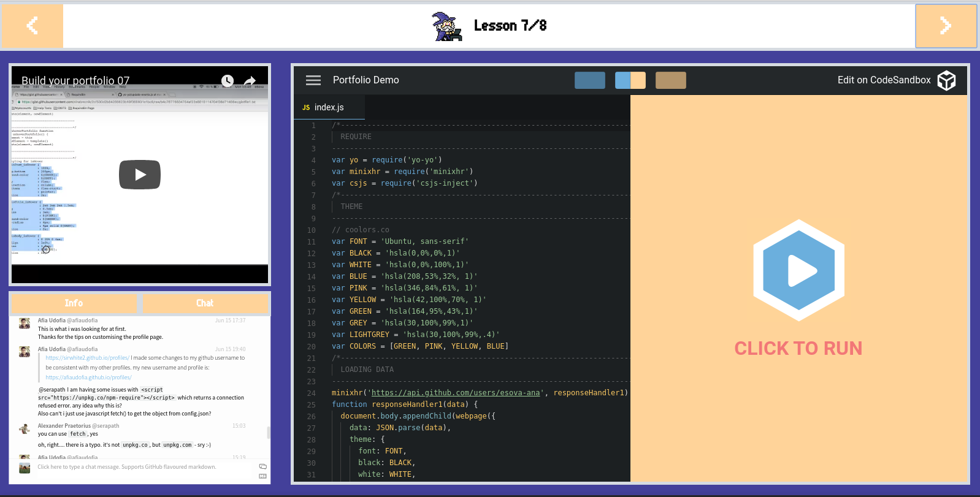Open the video title Build your portfolio 07
The width and height of the screenshot is (980, 497).
point(75,80)
